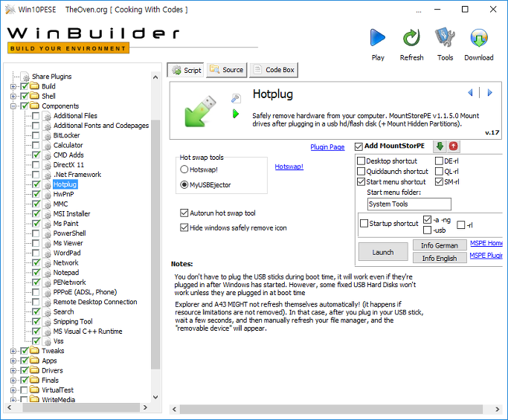Image resolution: width=508 pixels, height=420 pixels.
Task: Toggle Hide windows safely remove icon checkbox
Action: (x=184, y=227)
